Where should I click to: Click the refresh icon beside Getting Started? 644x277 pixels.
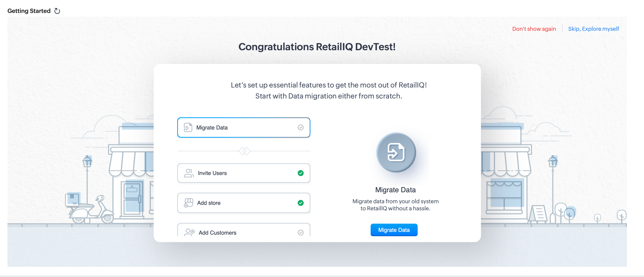[57, 11]
